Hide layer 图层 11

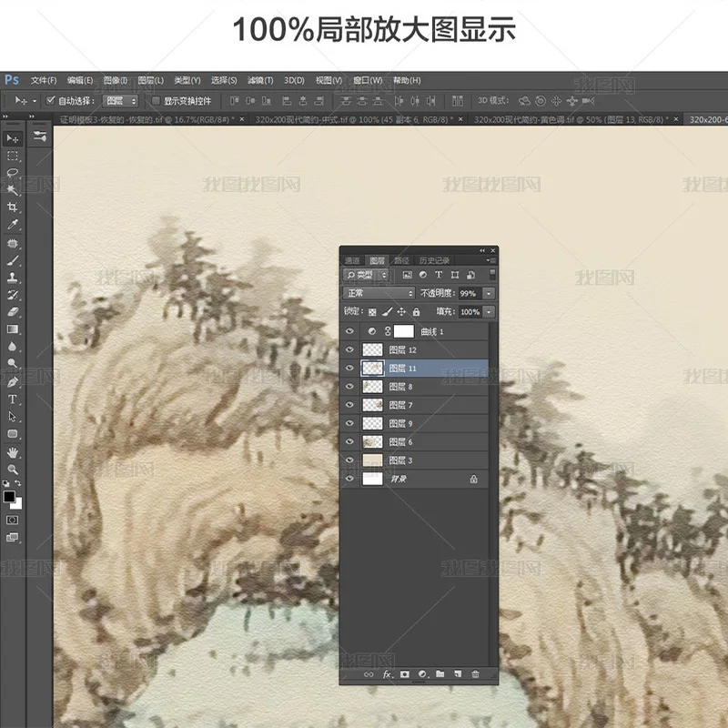pyautogui.click(x=349, y=368)
